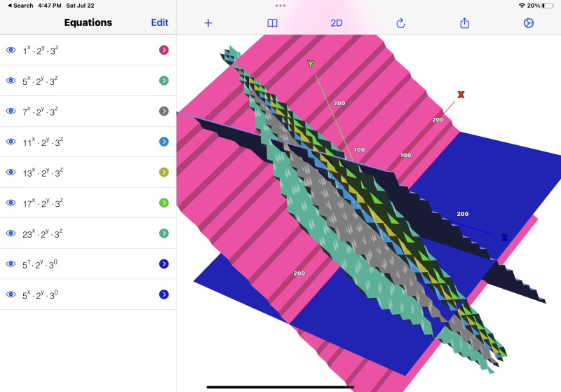Return to Search via back arrow
Screen dimensions: 561x392
click(x=20, y=6)
